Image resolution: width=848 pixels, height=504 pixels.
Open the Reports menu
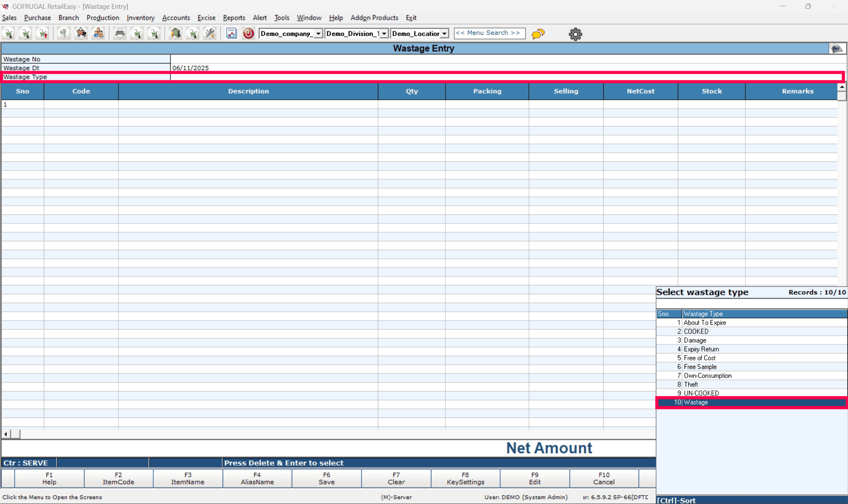(234, 18)
